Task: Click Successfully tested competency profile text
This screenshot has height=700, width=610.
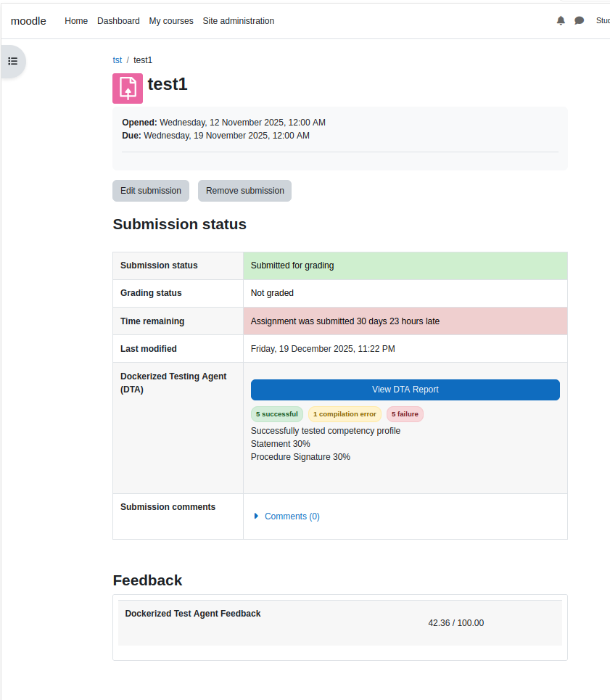Action: tap(325, 431)
